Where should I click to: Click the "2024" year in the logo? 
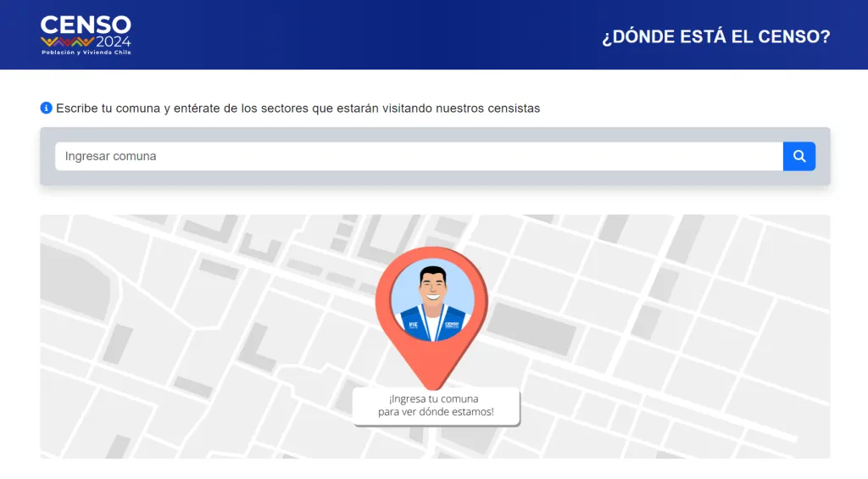coord(114,42)
